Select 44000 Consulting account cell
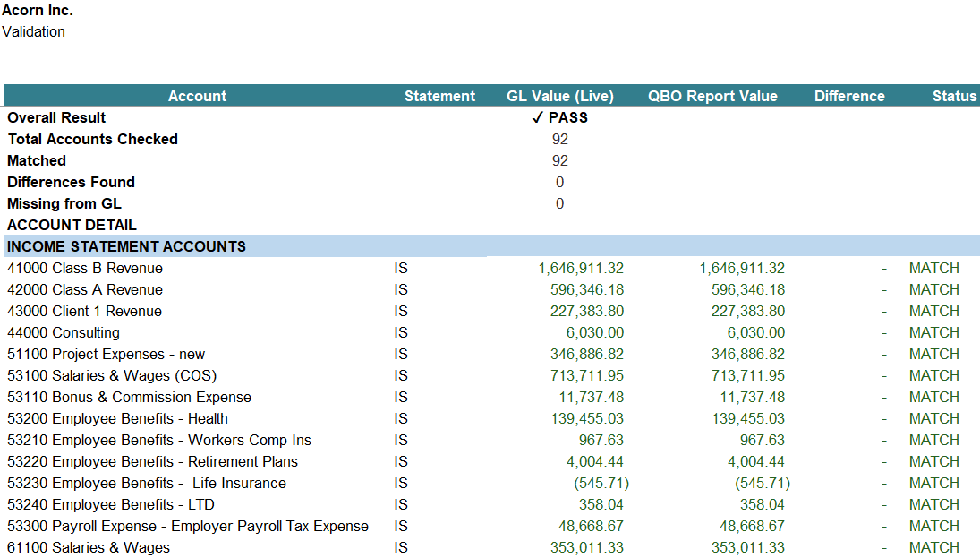Image resolution: width=980 pixels, height=558 pixels. tap(64, 332)
